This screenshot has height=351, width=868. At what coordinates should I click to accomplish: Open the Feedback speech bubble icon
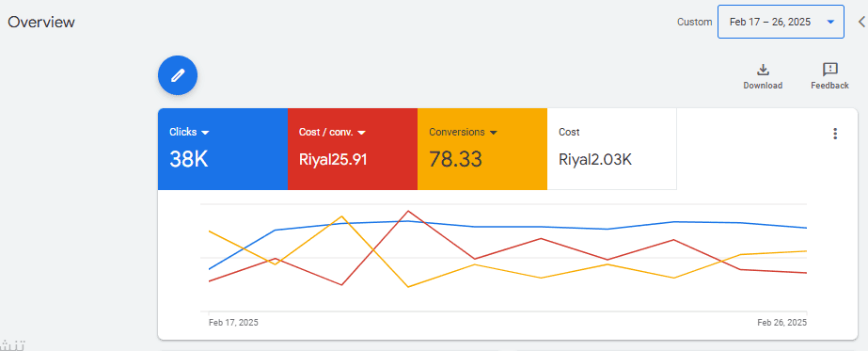tap(829, 70)
